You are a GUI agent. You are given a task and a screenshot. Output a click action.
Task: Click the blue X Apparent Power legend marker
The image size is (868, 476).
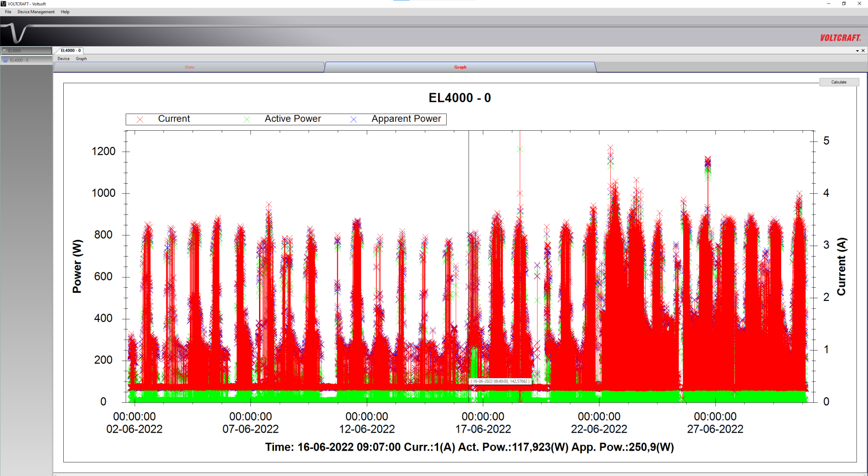click(354, 119)
